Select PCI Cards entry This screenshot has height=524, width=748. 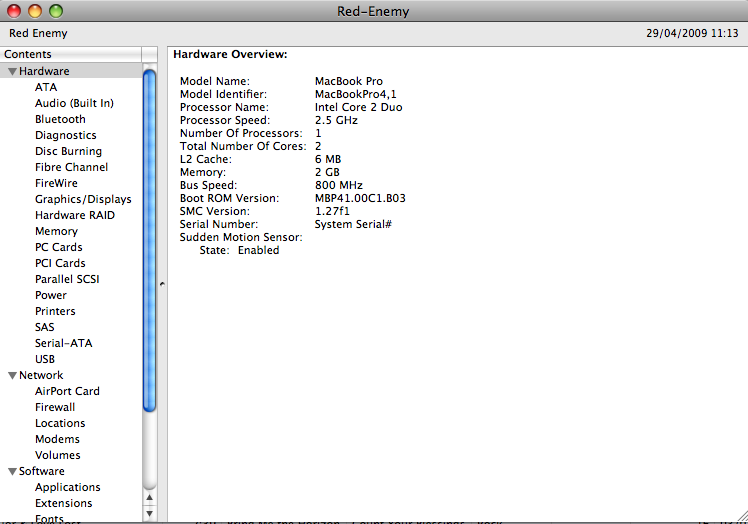[x=60, y=263]
